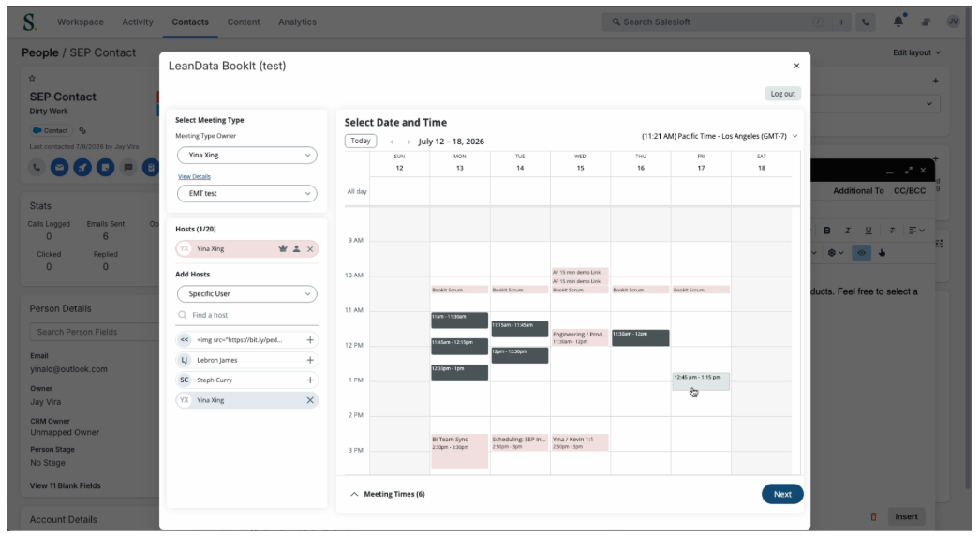Viewport: 980px width, 537px height.
Task: Toggle italic in email editor
Action: pyautogui.click(x=848, y=231)
